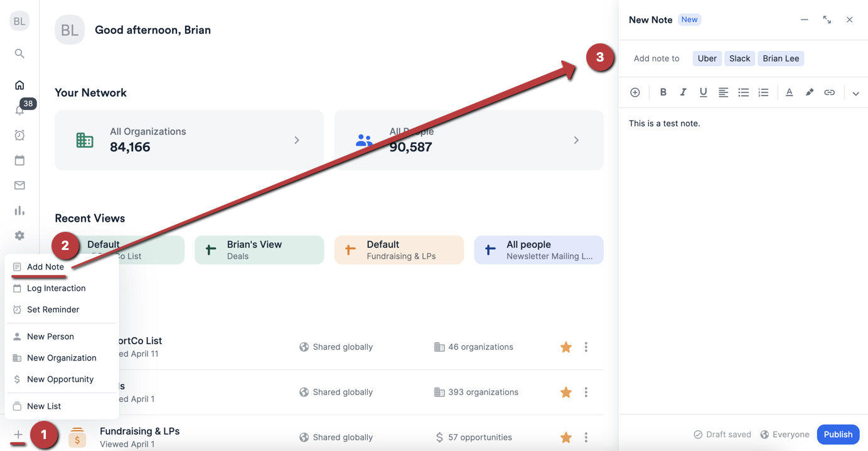868x451 pixels.
Task: Expand more formatting options with the chevron
Action: point(855,92)
